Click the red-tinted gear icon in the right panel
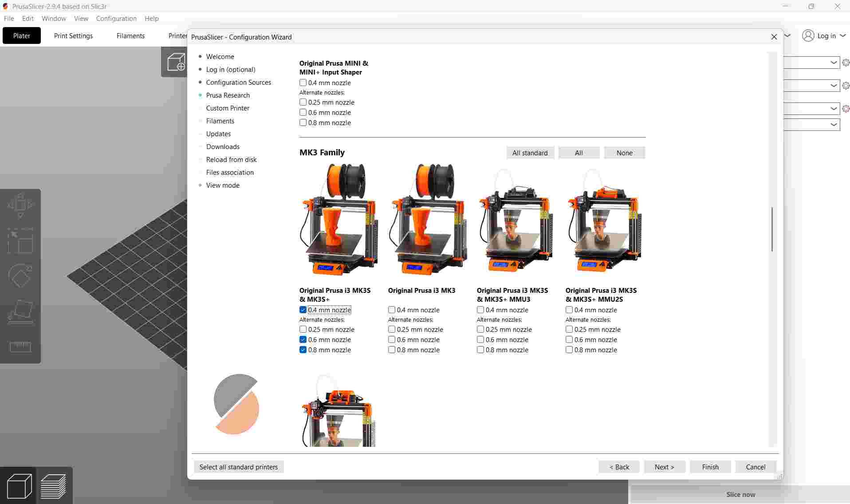 pyautogui.click(x=846, y=109)
